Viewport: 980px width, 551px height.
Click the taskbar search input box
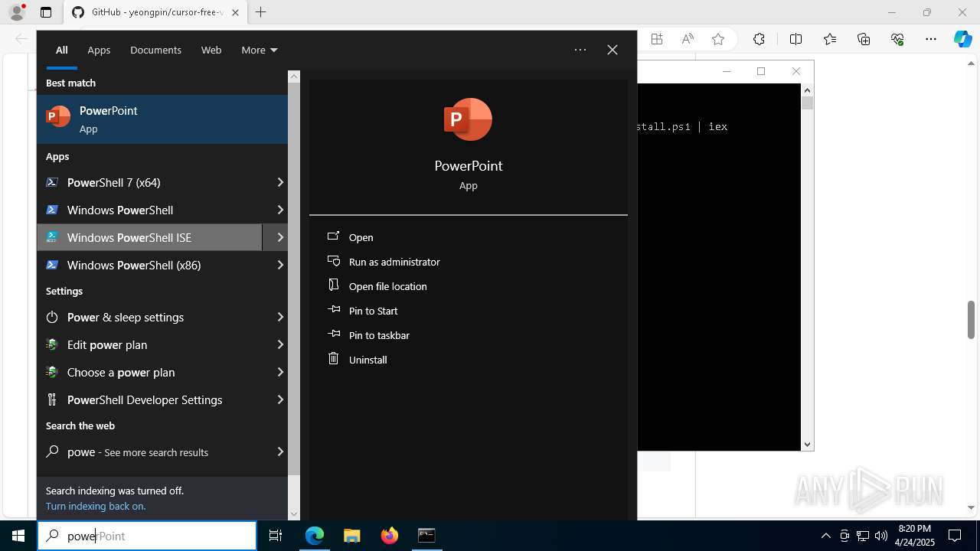[147, 536]
